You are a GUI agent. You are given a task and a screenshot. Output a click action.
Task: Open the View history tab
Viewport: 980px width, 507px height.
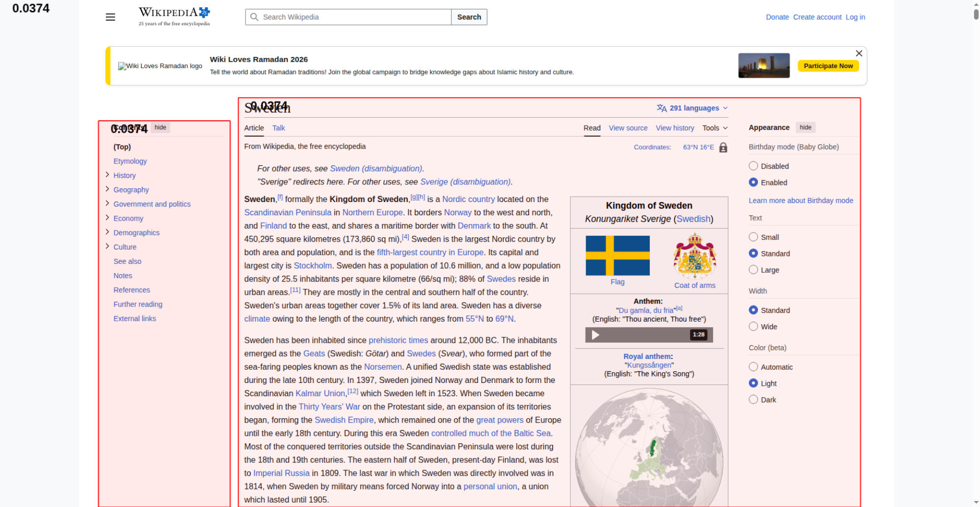point(675,128)
